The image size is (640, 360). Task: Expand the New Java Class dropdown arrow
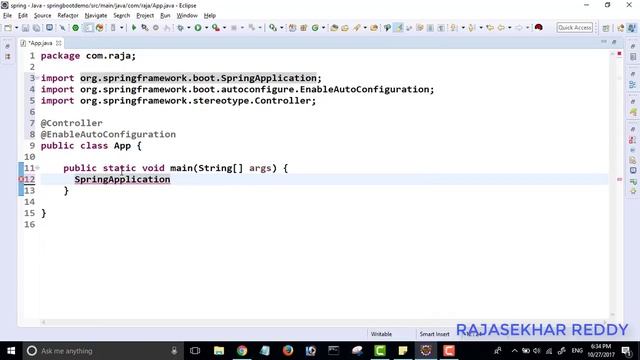coord(324,28)
